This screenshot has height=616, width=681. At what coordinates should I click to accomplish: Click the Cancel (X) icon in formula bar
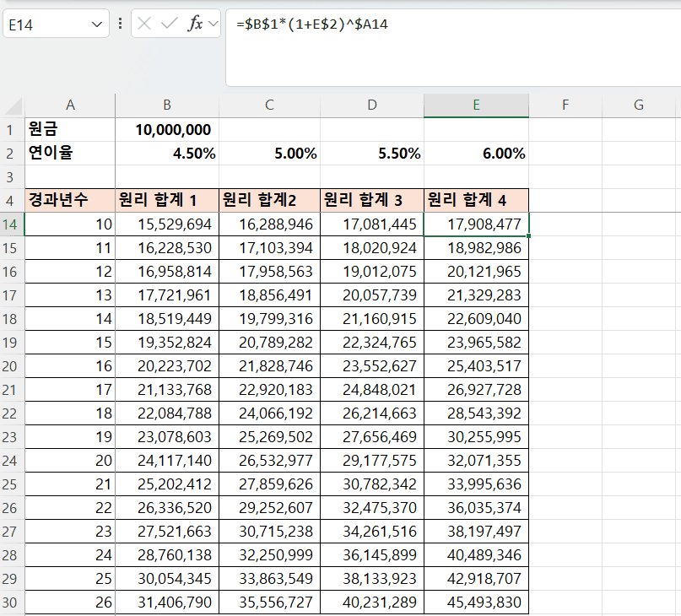click(145, 24)
